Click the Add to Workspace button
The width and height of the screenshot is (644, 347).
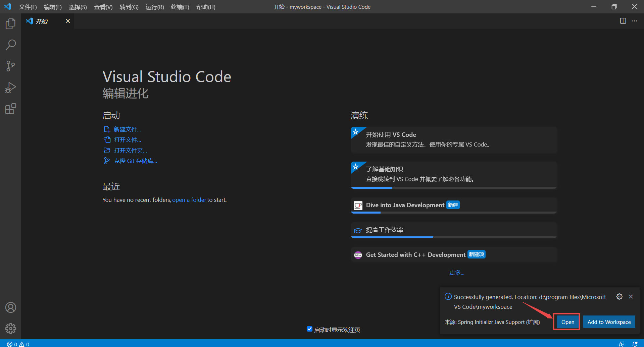[609, 322]
